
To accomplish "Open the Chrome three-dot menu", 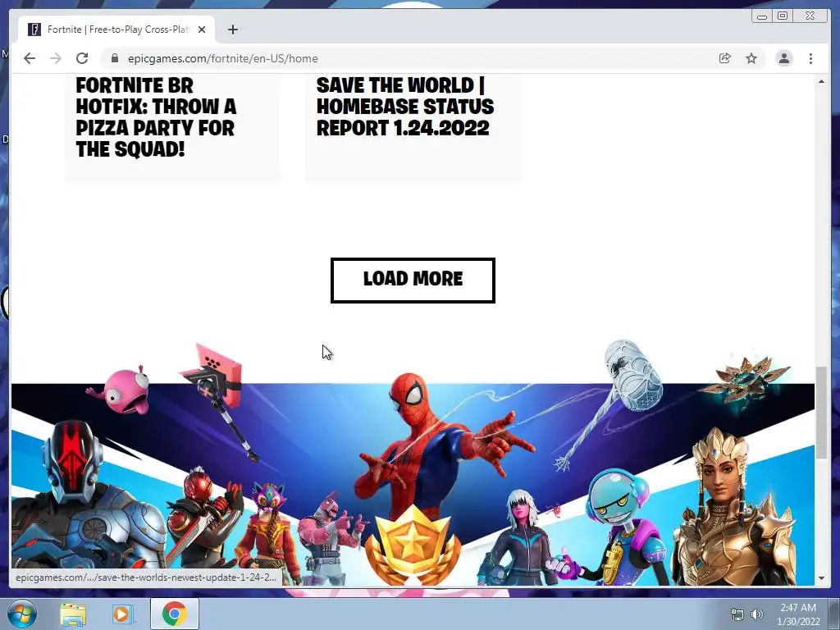I will [x=810, y=58].
